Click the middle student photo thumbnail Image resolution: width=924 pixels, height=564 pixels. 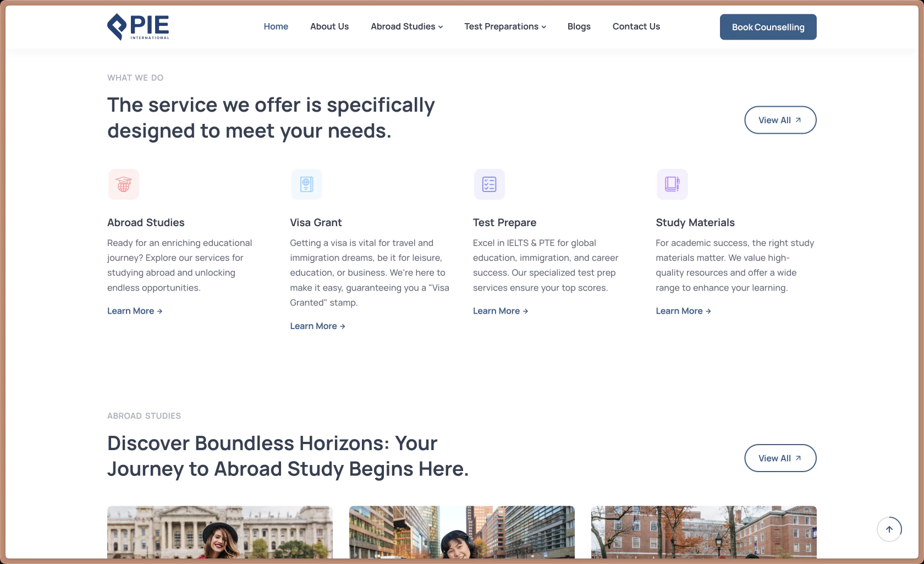click(461, 534)
